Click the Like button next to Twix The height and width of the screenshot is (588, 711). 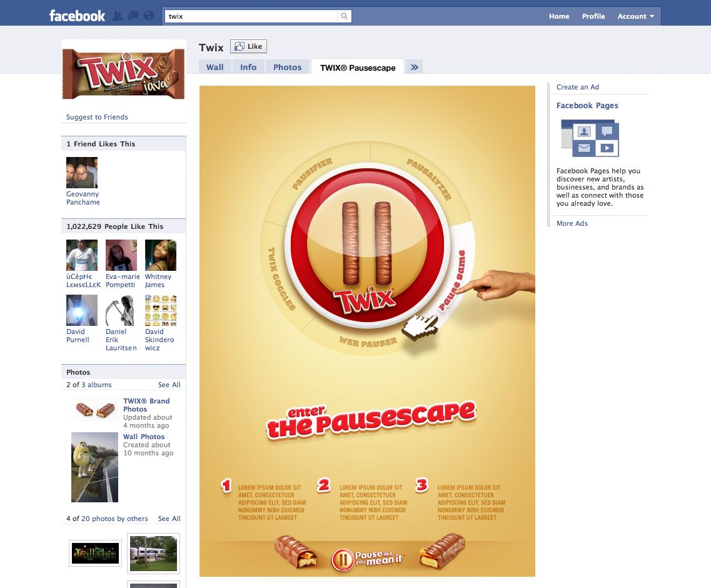(248, 46)
